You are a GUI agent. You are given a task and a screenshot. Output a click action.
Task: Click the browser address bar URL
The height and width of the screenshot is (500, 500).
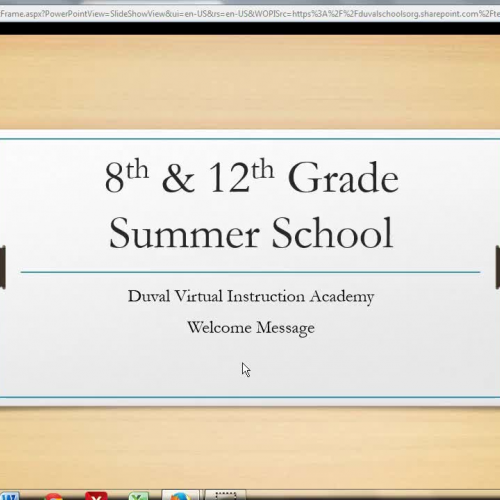250,14
